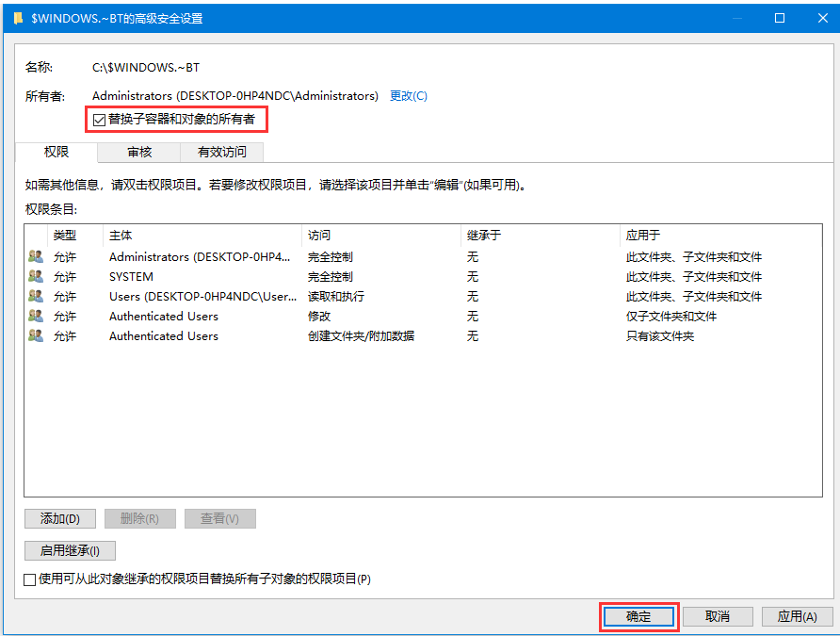Image resolution: width=840 pixels, height=636 pixels.
Task: Open the 有效访问 tab
Action: [x=222, y=152]
